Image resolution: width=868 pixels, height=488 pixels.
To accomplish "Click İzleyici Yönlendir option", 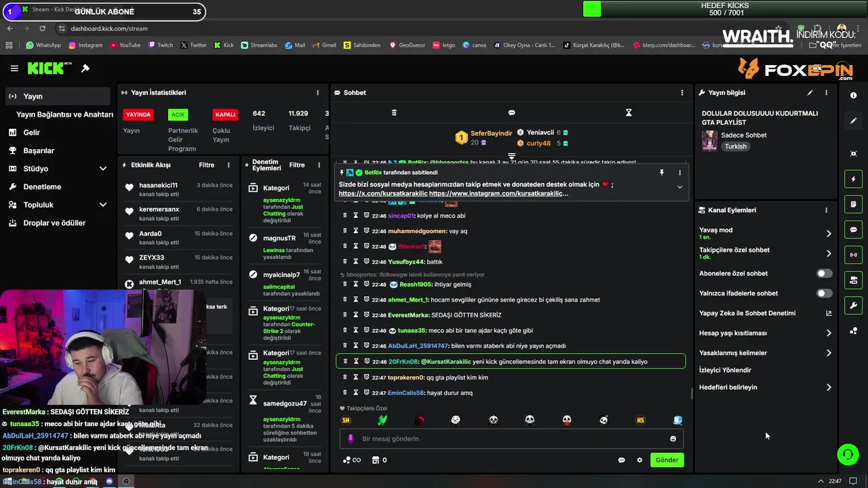I will pos(725,370).
